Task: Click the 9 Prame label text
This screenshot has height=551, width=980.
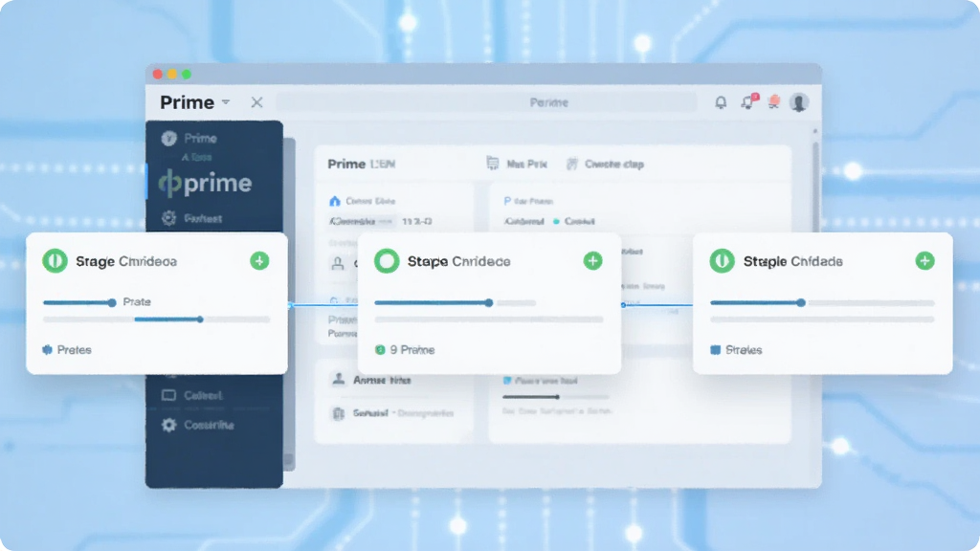Action: point(412,350)
